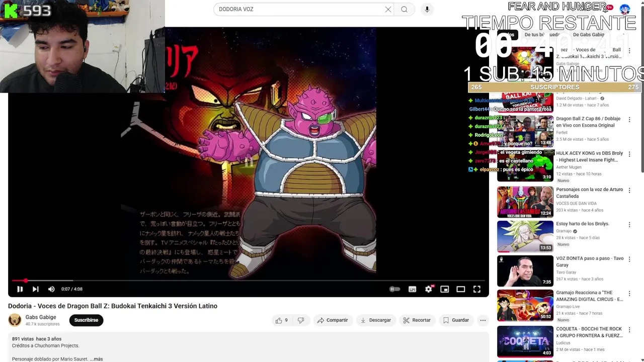644x362 pixels.
Task: Switch to miniplayer mode
Action: point(444,289)
